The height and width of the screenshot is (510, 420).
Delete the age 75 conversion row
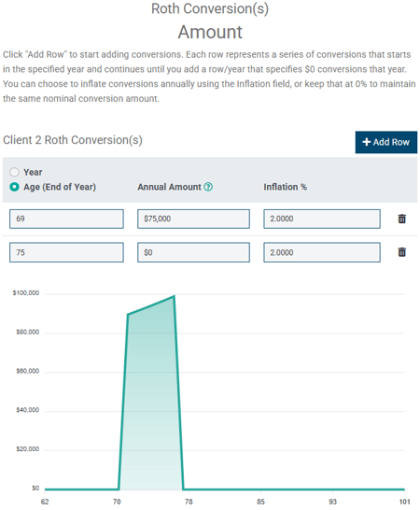401,252
